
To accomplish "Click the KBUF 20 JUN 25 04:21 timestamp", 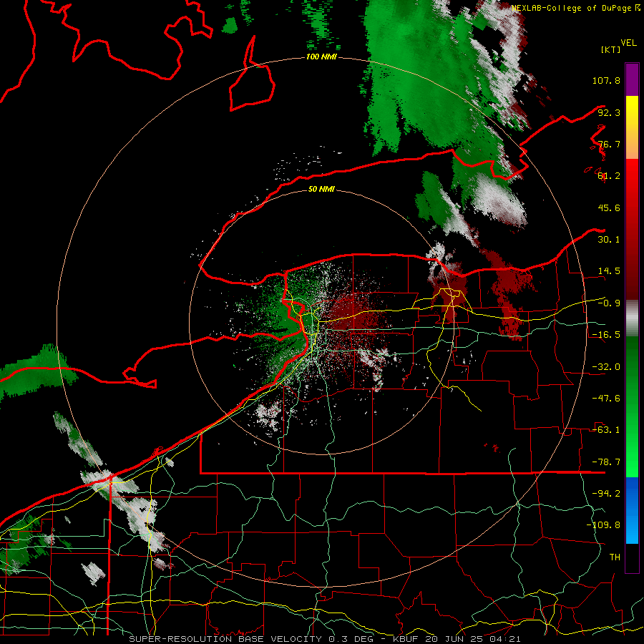I will (457, 639).
